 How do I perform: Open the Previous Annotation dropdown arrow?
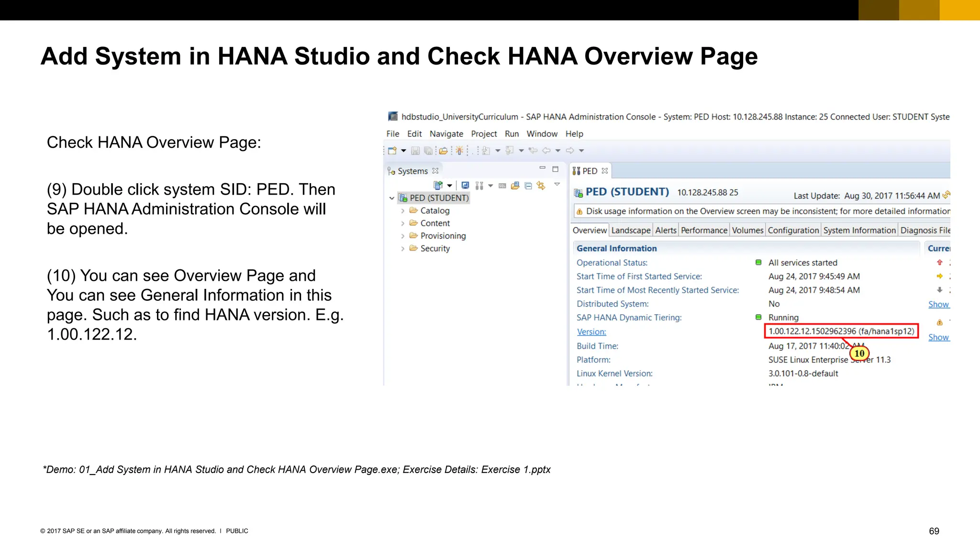521,151
